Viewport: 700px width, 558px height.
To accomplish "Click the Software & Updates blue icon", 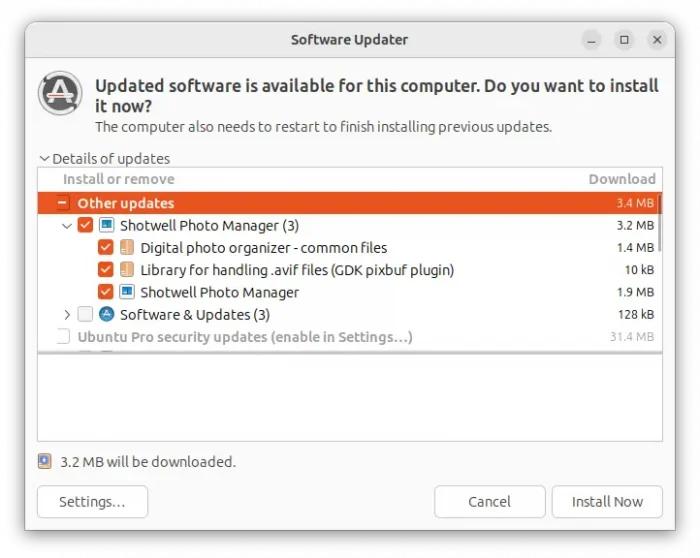I will coord(106,314).
